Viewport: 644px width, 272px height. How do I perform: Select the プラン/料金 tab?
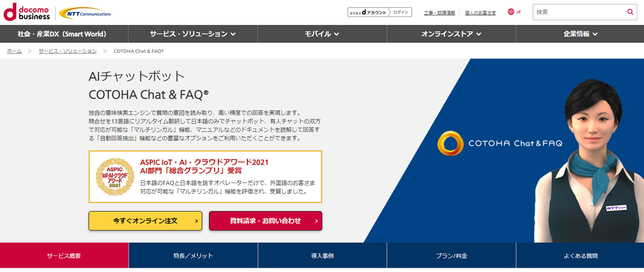click(452, 256)
